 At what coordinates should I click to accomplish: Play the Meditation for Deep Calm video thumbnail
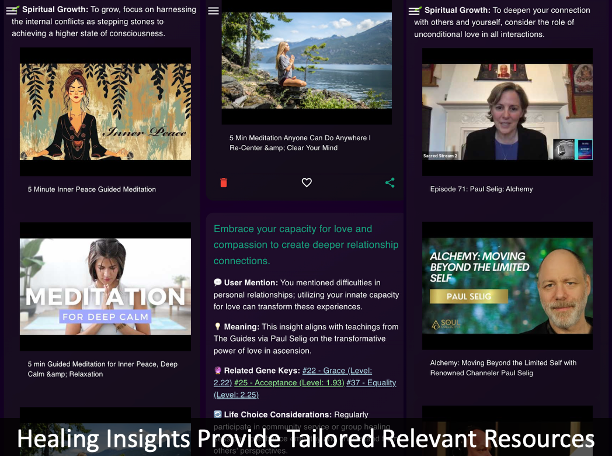(x=105, y=286)
